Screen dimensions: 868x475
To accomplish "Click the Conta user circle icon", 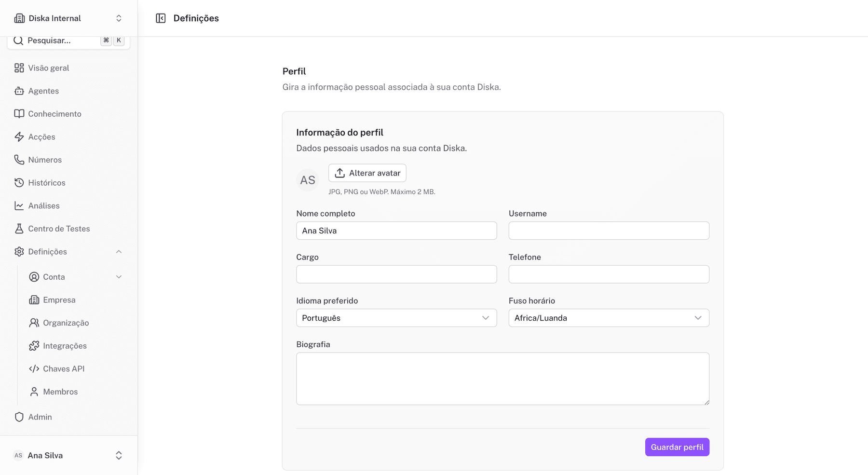I will (x=34, y=277).
